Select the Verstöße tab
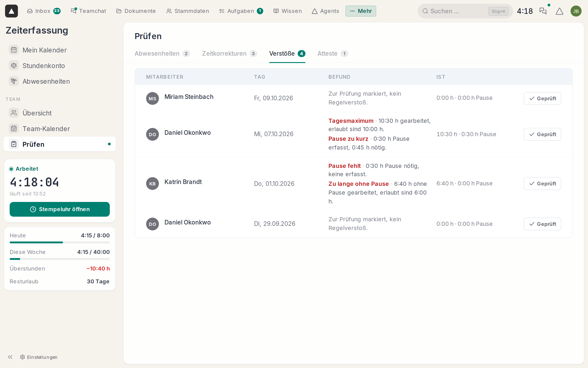This screenshot has width=588, height=368. pyautogui.click(x=287, y=54)
